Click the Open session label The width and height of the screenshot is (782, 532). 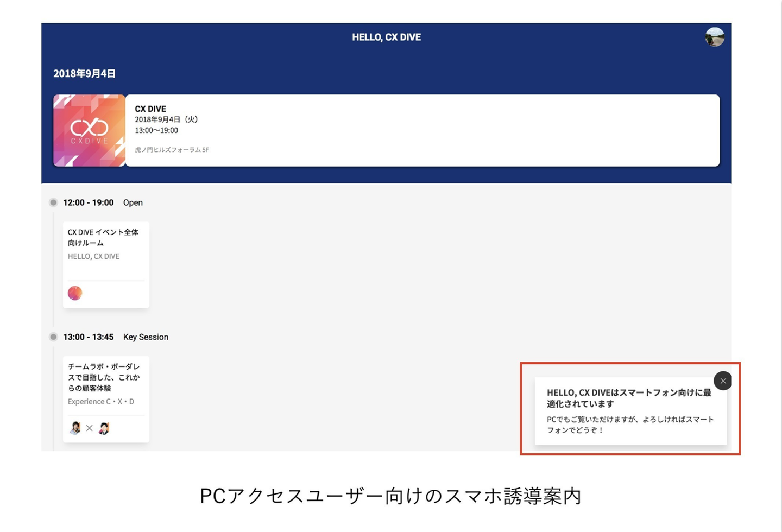click(133, 202)
